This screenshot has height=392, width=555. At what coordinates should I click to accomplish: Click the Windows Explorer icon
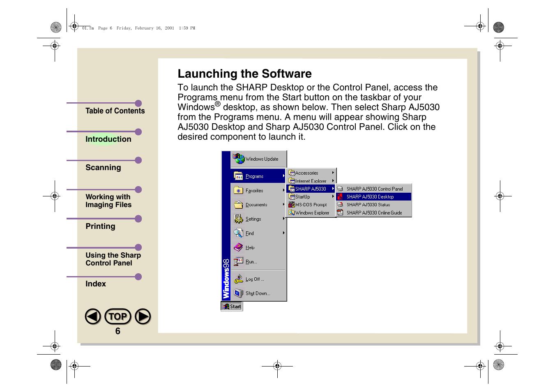291,212
